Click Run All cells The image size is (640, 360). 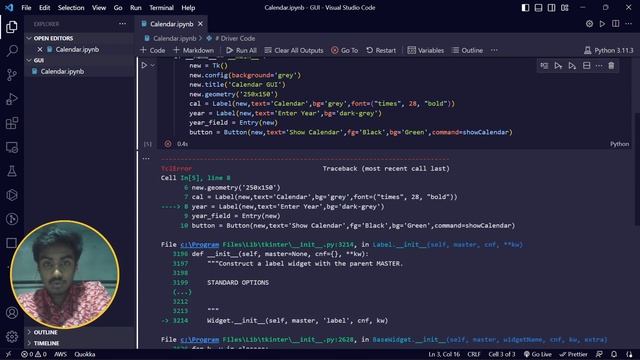241,51
